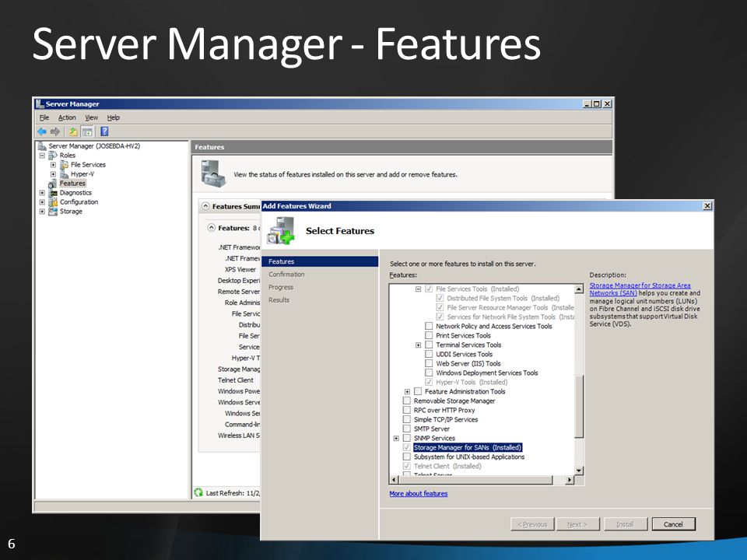Expand Terminal Services Tools in feature list
This screenshot has width=747, height=560.
point(418,345)
